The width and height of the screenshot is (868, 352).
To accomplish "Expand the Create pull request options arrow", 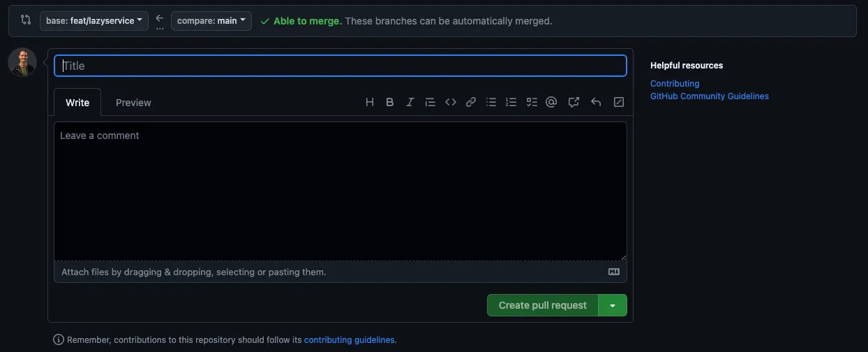I will (x=613, y=305).
